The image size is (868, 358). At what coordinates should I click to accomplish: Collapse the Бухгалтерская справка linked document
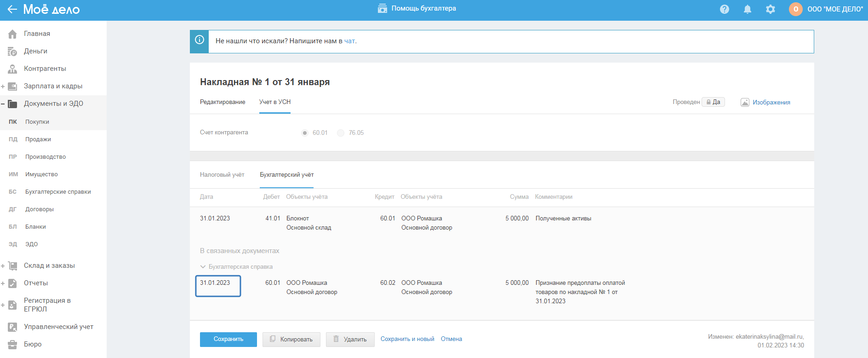pyautogui.click(x=203, y=267)
